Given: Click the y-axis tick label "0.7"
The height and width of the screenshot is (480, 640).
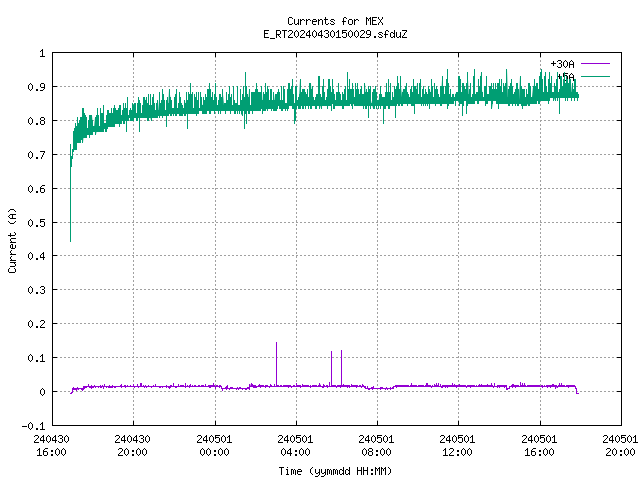Looking at the screenshot, I should 36,155.
